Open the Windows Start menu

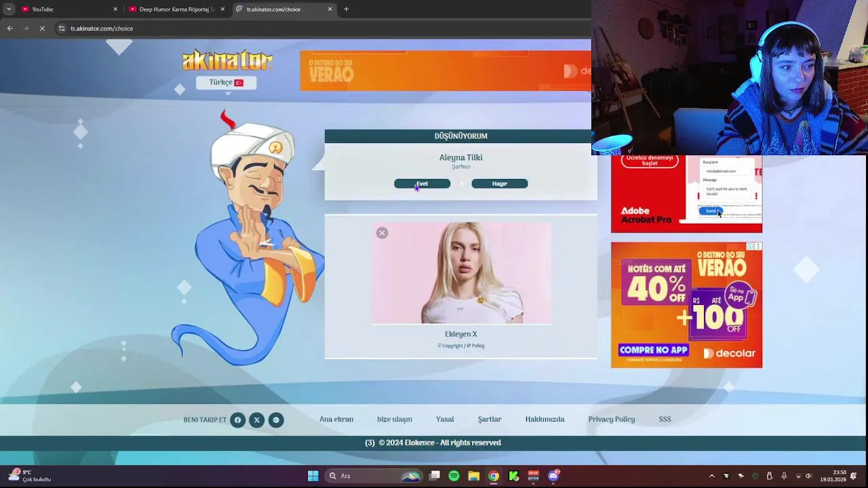(313, 476)
